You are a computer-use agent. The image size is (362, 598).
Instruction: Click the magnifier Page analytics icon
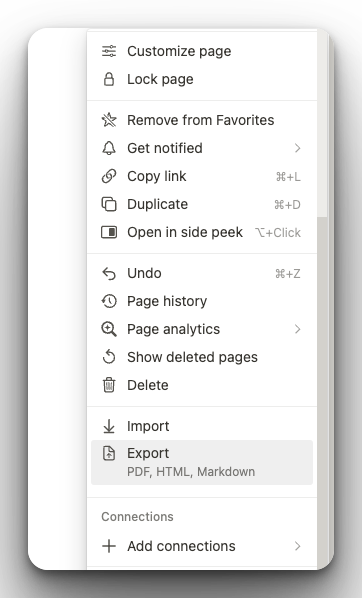coord(109,329)
